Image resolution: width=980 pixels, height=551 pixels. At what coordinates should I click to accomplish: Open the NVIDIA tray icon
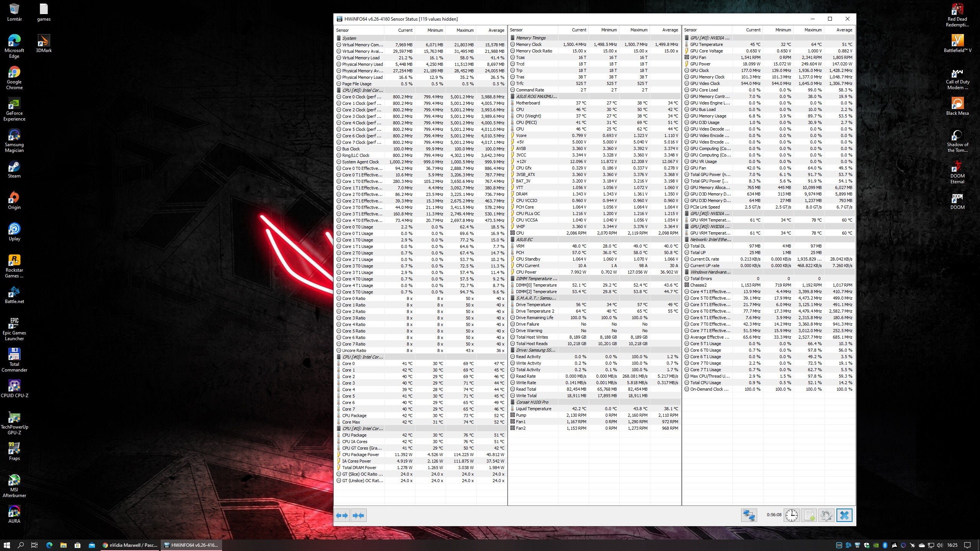876,545
